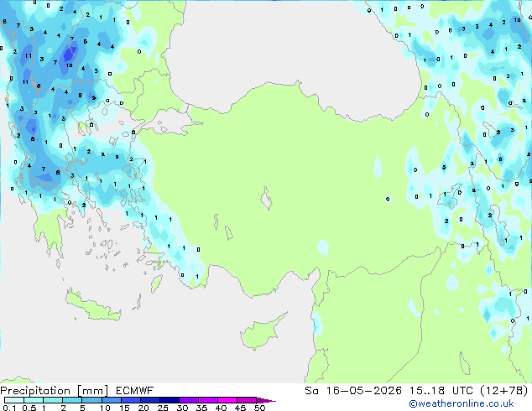Click the '35' legend scale value

[201, 408]
